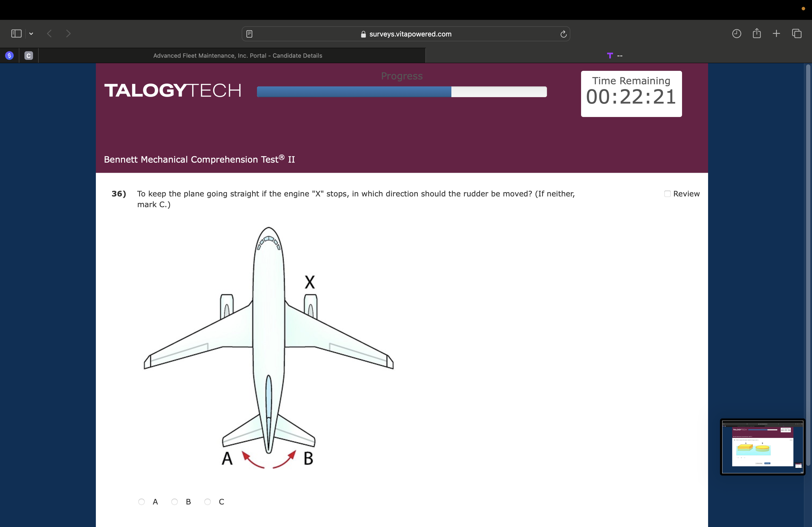Toggle the Safari sidebar icon

tap(16, 33)
